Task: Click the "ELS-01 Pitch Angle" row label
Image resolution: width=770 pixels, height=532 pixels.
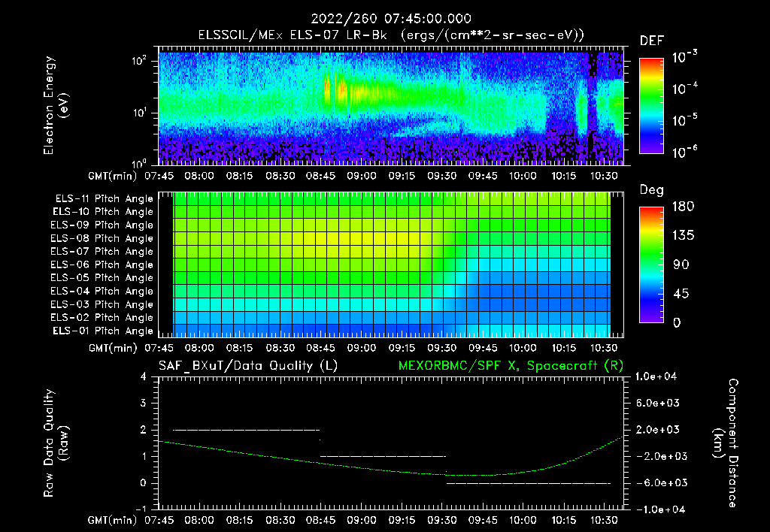Action: tap(103, 331)
